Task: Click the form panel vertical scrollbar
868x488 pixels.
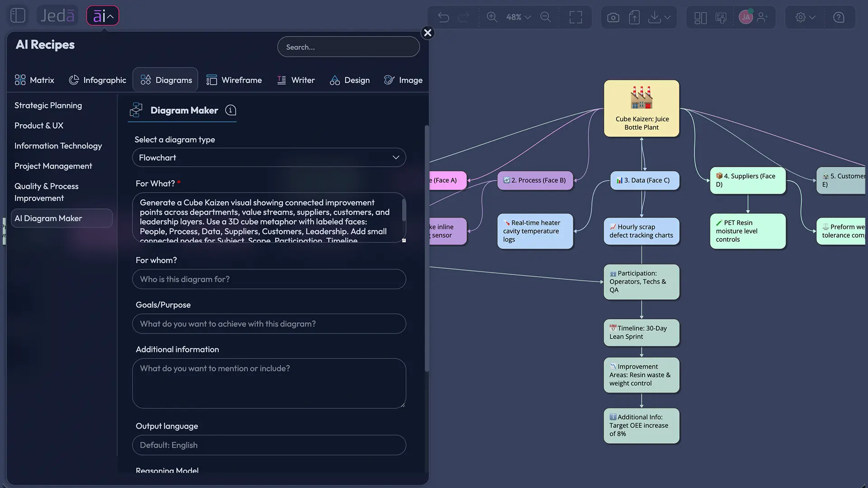Action: [x=426, y=249]
